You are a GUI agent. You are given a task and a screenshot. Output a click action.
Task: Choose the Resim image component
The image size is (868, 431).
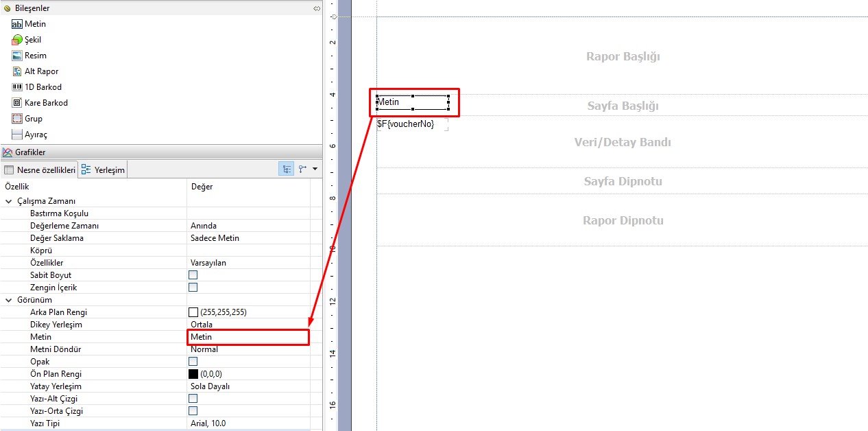click(35, 56)
